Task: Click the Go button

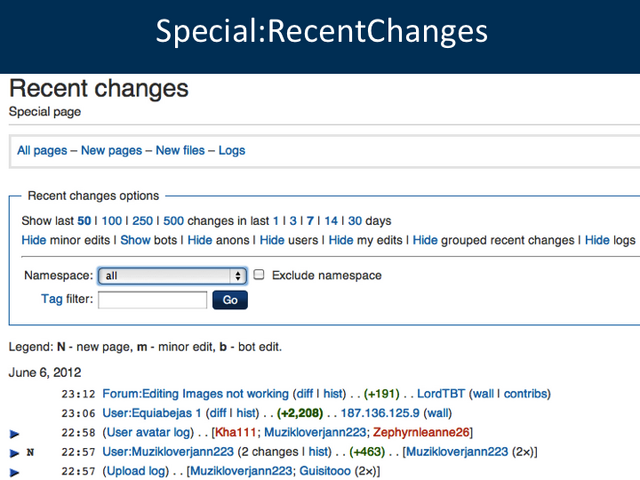Action: point(230,300)
